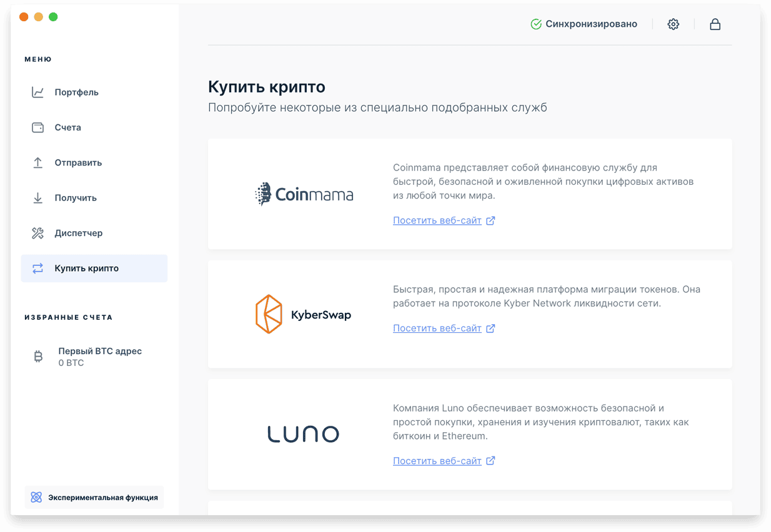Lock the app with the padlock icon

tap(715, 24)
